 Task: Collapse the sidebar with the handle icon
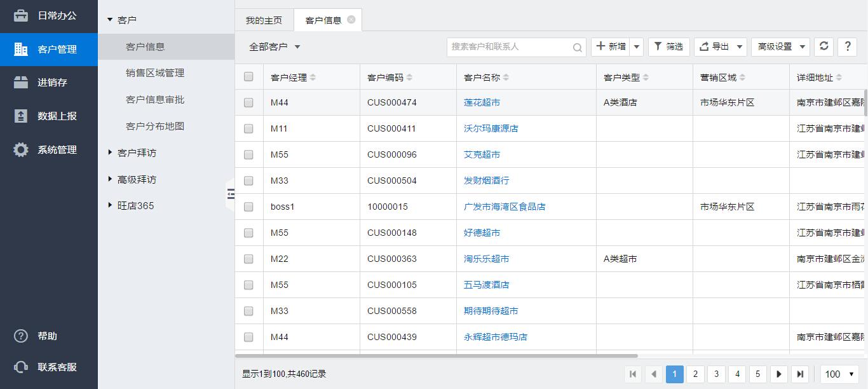pyautogui.click(x=230, y=194)
